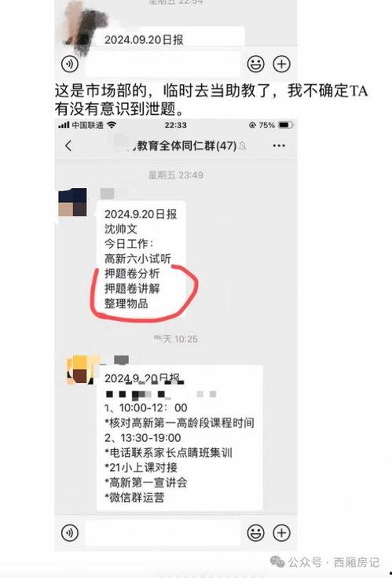Tap the mute bell icon beside group title
Viewport: 392px width, 578px height.
tap(242, 146)
